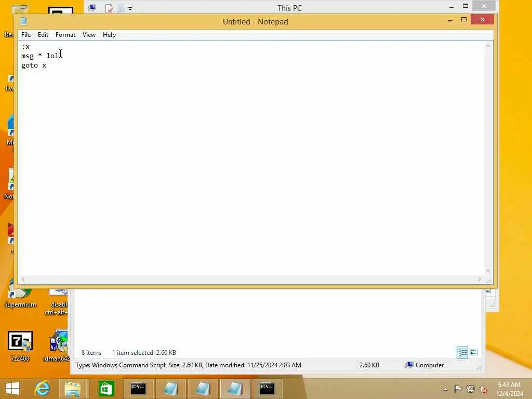Click the This PC window system icon
The width and height of the screenshot is (532, 399).
coord(92,8)
